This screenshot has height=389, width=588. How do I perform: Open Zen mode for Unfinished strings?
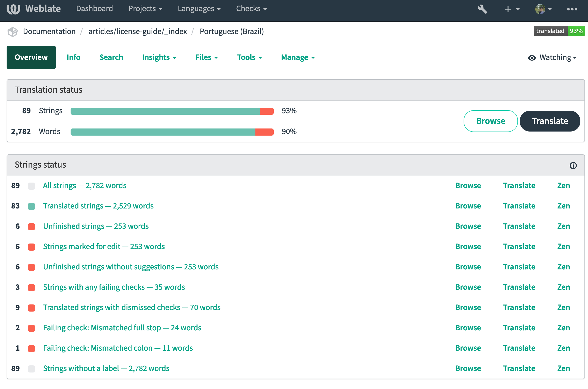coord(563,226)
